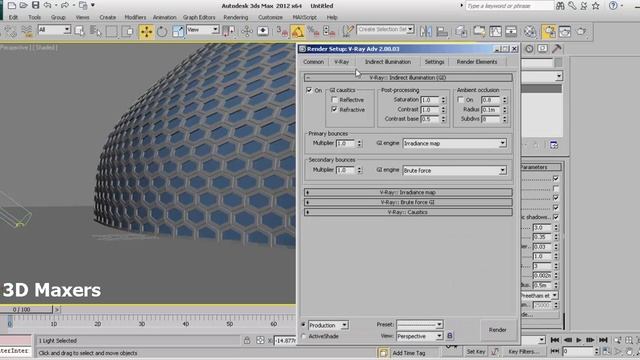The height and width of the screenshot is (360, 640).
Task: Open the Select by Name tool
Action: [x=96, y=31]
